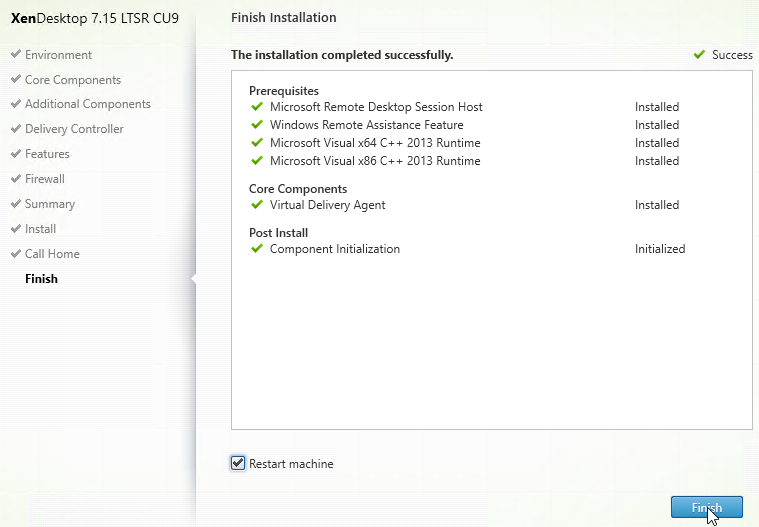Click checkmark beside Windows Remote Assistance Feature
The height and width of the screenshot is (527, 759).
click(x=257, y=124)
